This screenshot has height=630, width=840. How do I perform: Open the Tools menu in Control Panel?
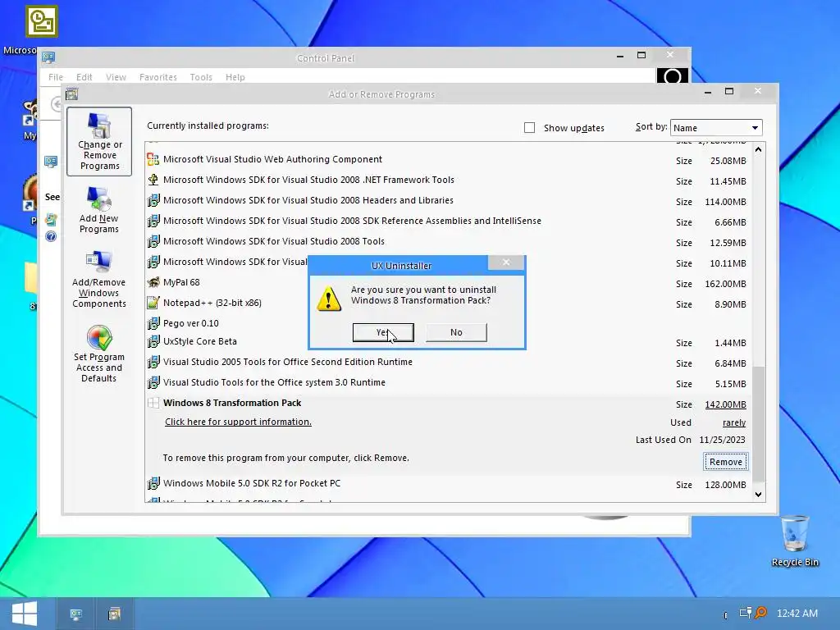(x=201, y=77)
